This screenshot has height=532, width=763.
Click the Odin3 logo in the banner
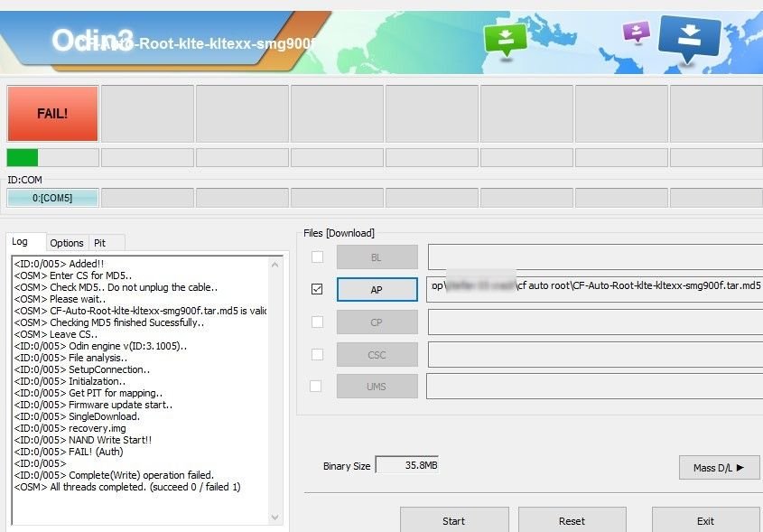[92, 40]
